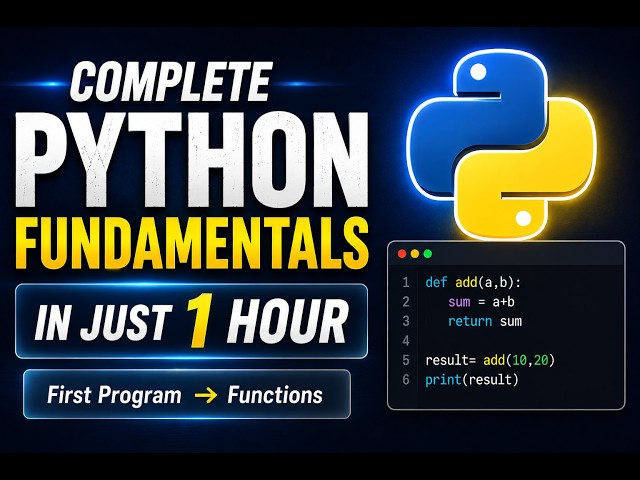Click the word COMPLETE
This screenshot has width=640, height=480.
coord(171,82)
